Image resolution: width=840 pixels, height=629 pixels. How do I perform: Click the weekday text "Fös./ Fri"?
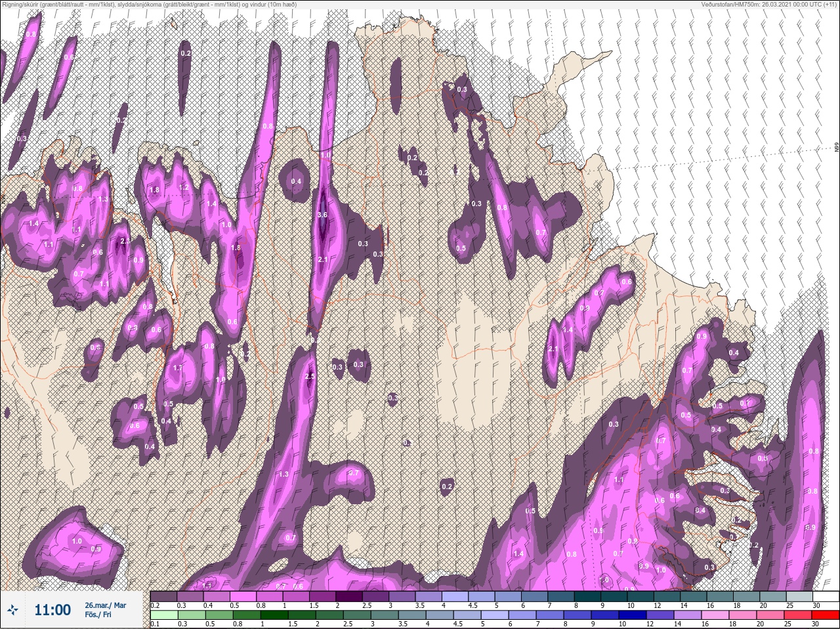point(98,615)
